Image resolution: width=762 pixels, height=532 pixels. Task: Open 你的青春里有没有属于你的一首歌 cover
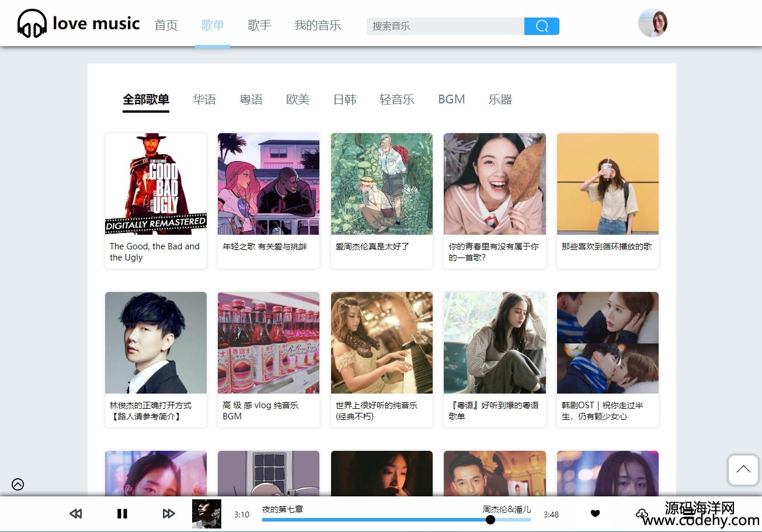[x=495, y=184]
